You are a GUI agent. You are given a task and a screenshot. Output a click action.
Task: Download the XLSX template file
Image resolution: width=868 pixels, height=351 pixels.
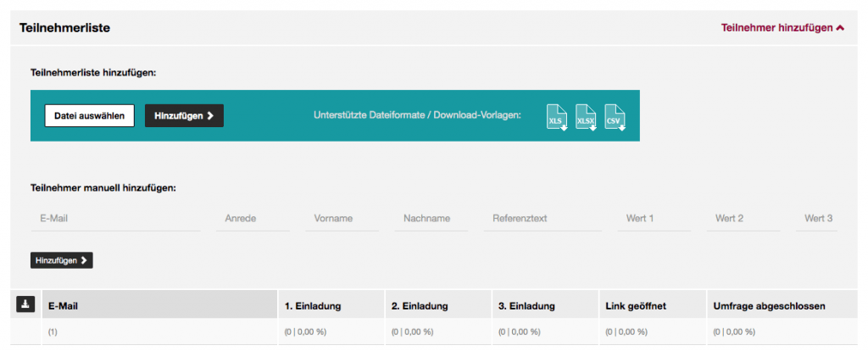click(586, 117)
